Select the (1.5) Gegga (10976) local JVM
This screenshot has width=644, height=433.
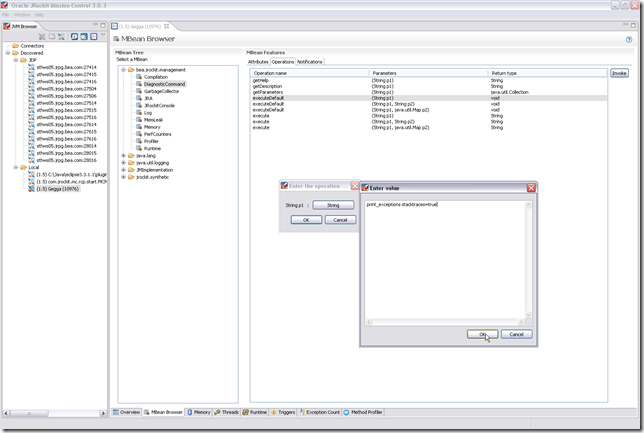[x=58, y=189]
